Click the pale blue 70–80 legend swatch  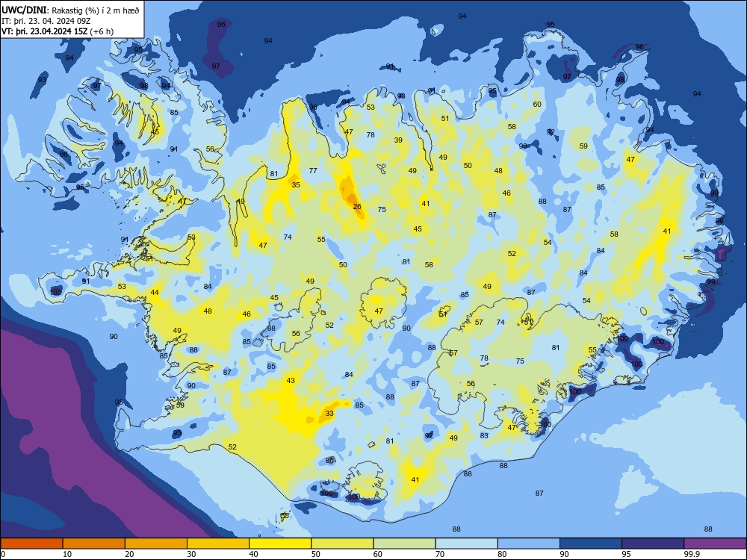coord(466,544)
